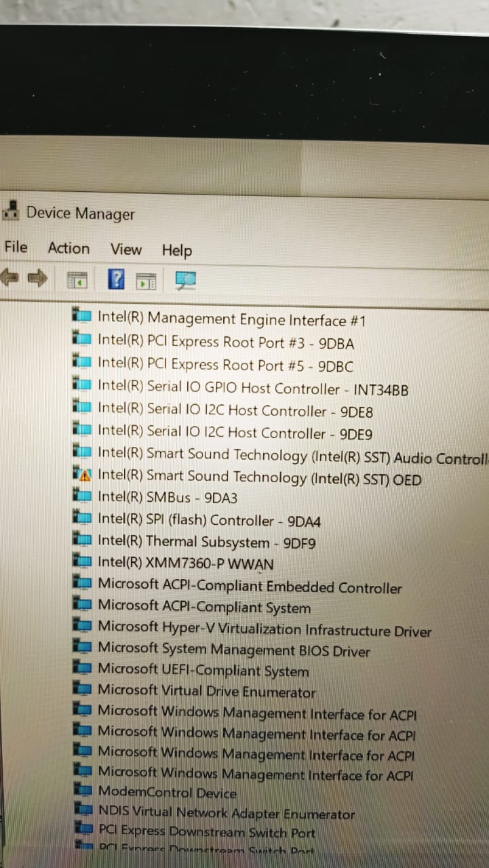Select Microsoft UEFI-Compliant System
This screenshot has height=868, width=489.
203,671
